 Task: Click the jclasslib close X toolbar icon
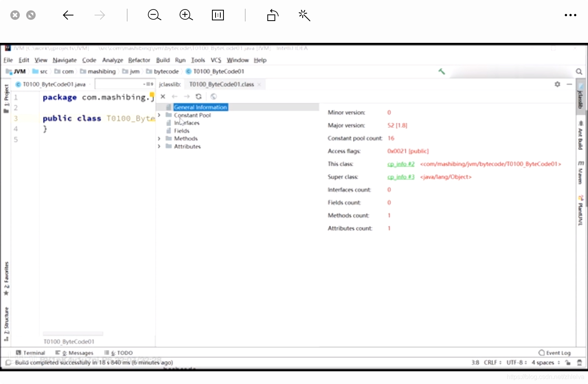point(163,96)
